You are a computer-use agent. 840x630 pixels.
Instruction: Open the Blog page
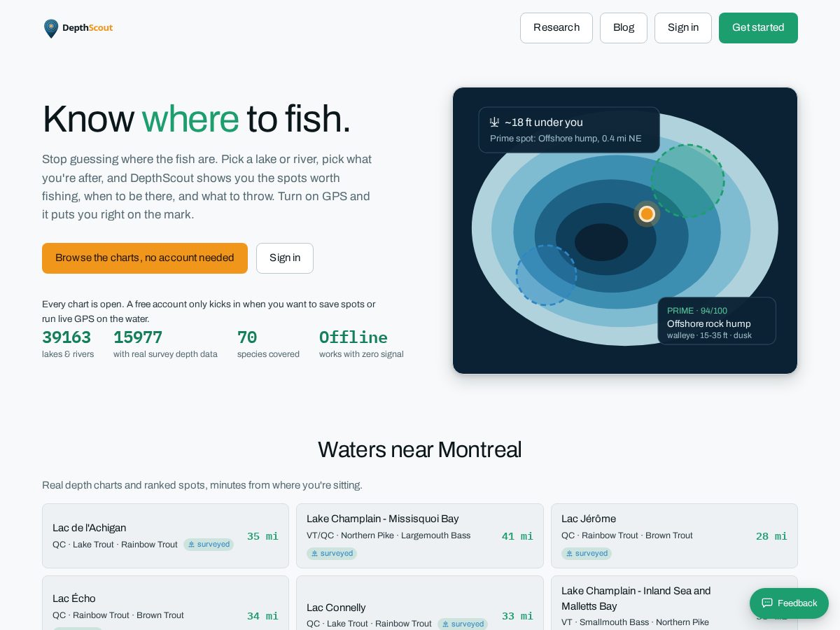click(x=624, y=28)
